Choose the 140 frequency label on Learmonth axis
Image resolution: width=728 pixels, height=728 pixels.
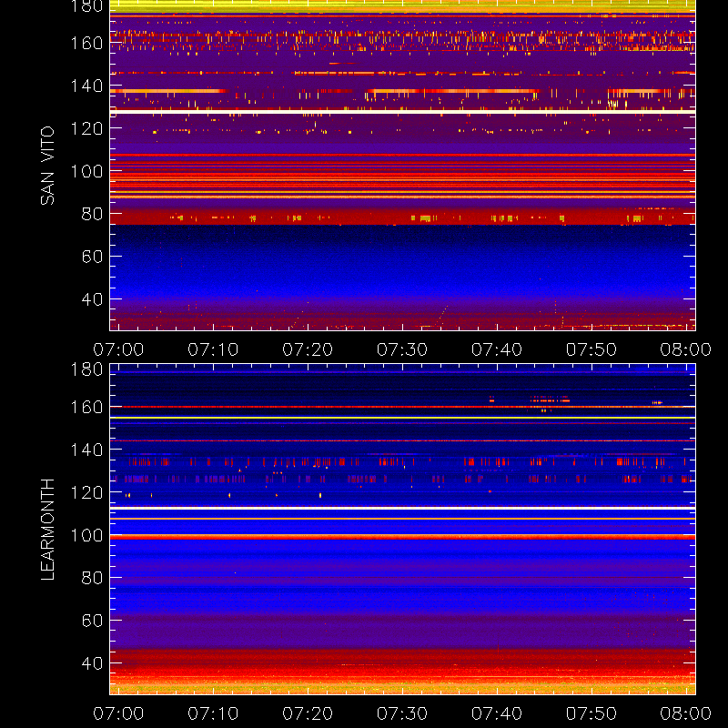[86, 450]
